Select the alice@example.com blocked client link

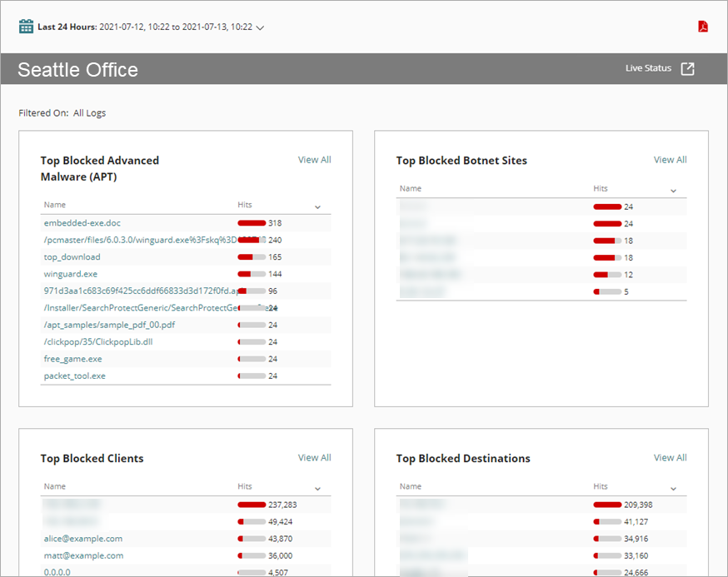point(82,538)
